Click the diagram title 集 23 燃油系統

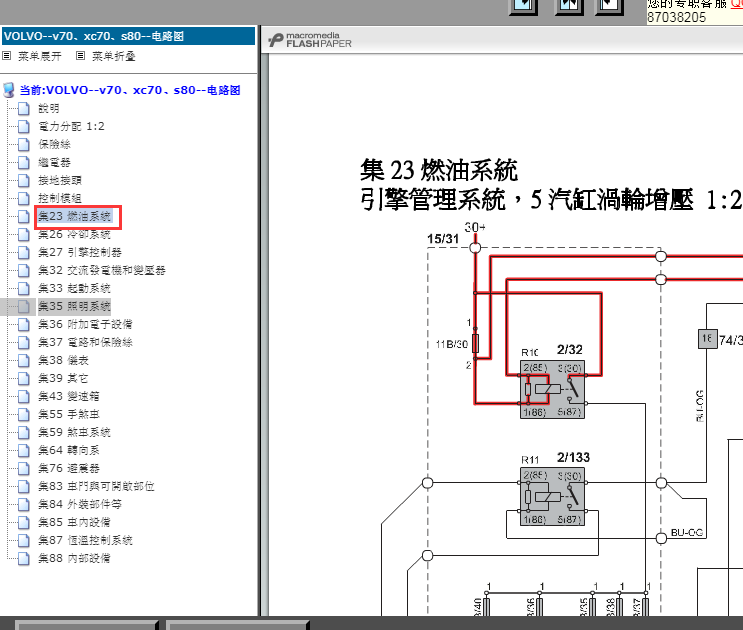click(x=439, y=170)
